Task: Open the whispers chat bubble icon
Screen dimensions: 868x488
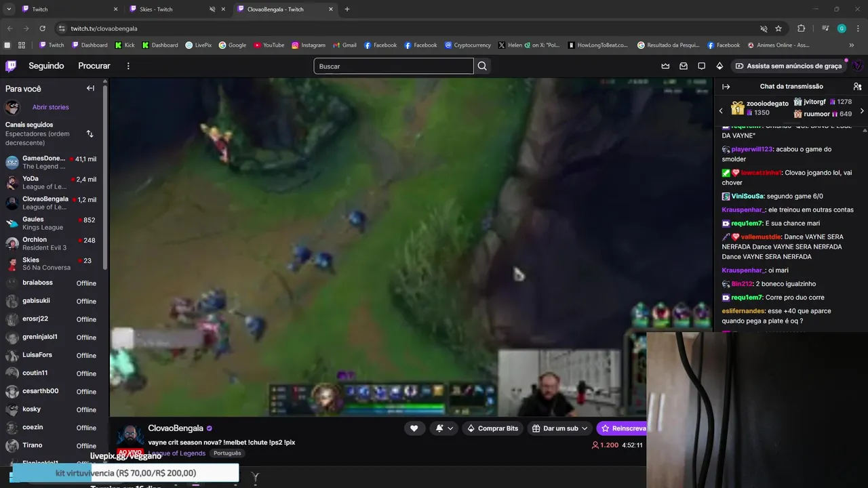Action: click(x=702, y=66)
